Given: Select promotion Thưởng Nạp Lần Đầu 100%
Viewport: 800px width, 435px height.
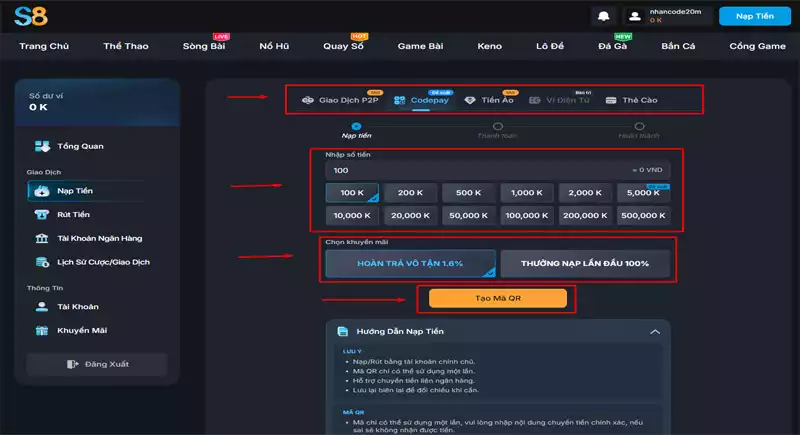Looking at the screenshot, I should click(x=585, y=264).
